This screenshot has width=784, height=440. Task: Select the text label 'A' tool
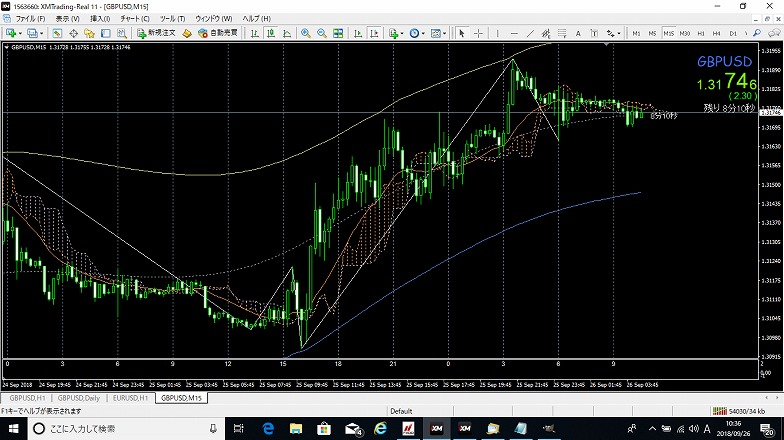coord(578,33)
